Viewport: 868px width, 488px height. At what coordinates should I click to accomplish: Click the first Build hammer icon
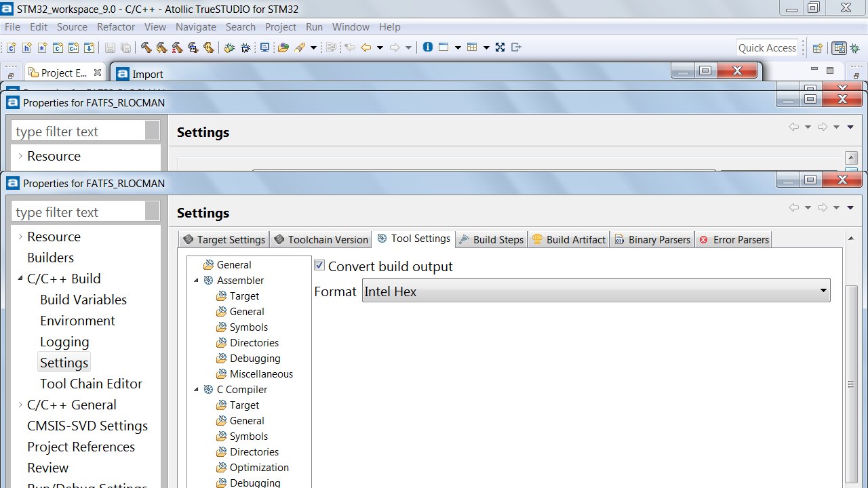[x=146, y=47]
